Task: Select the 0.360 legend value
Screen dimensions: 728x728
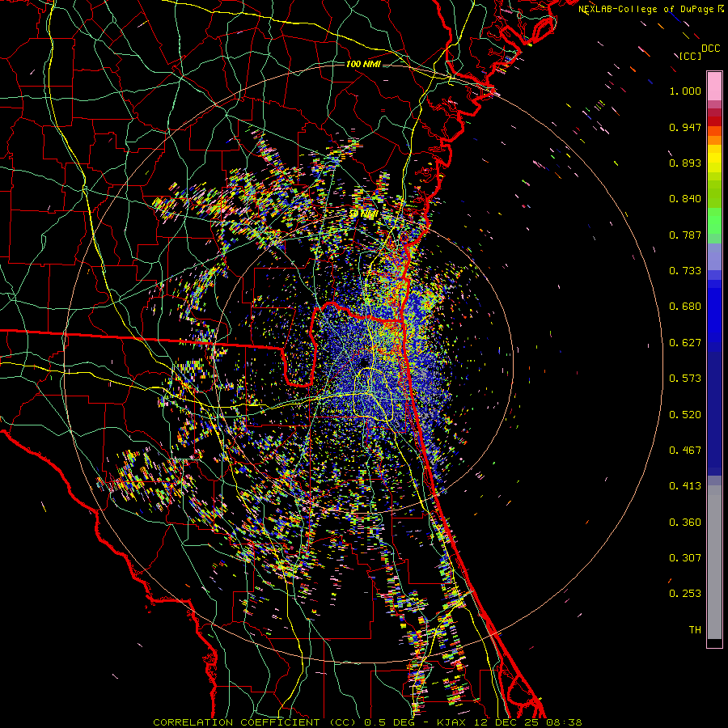Action: pyautogui.click(x=685, y=522)
